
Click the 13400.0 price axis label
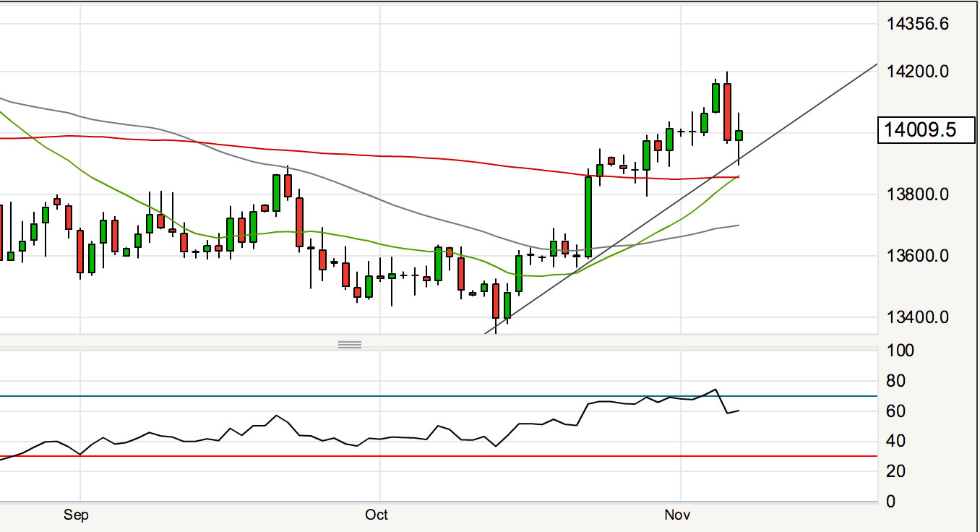[x=918, y=317]
